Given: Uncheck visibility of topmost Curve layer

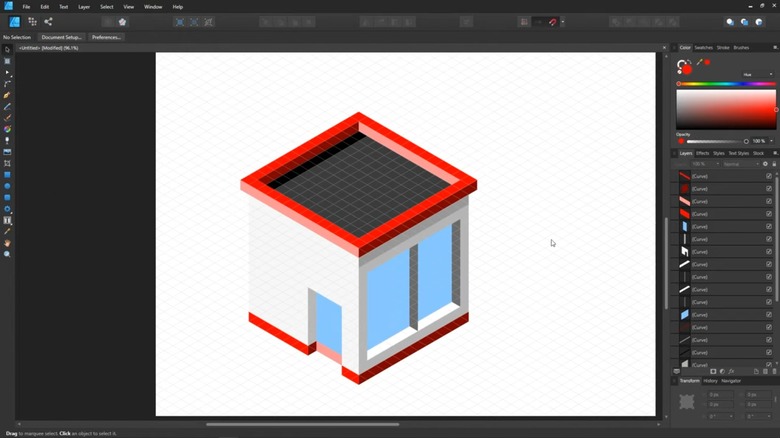Looking at the screenshot, I should [x=769, y=176].
